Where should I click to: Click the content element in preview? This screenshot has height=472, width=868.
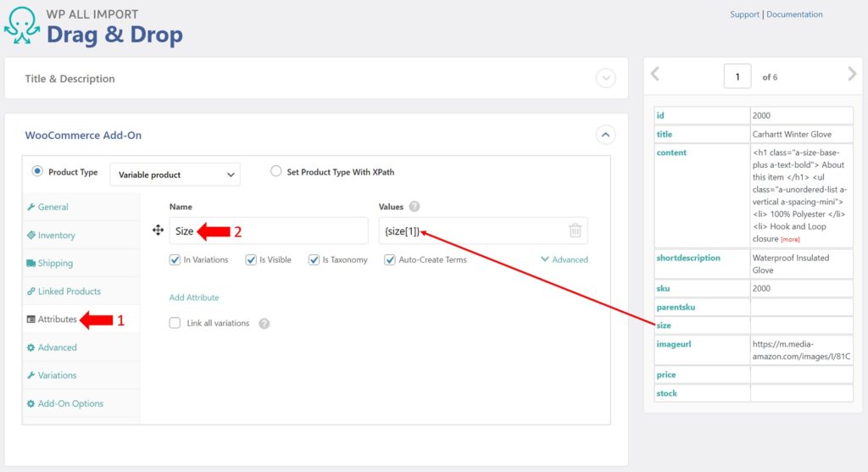pos(671,153)
